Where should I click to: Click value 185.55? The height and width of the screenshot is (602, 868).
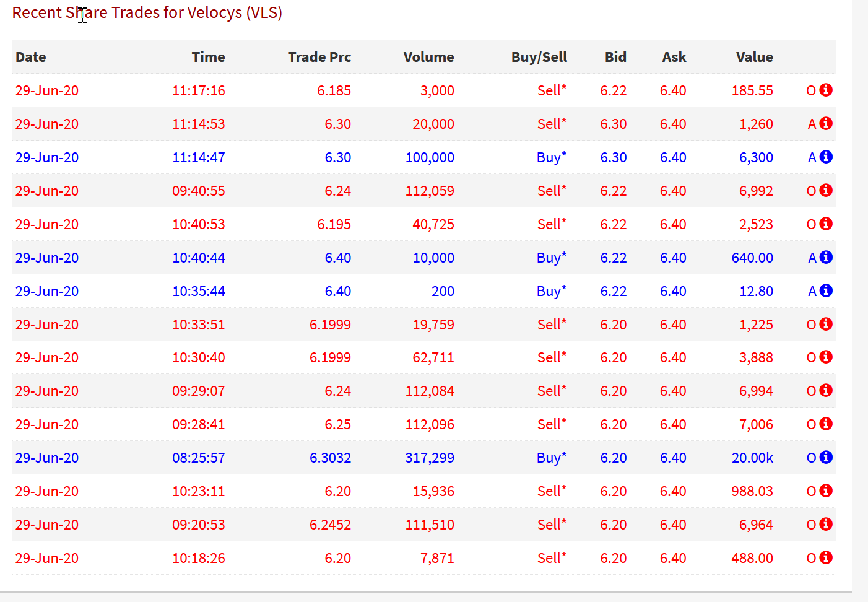tap(752, 90)
